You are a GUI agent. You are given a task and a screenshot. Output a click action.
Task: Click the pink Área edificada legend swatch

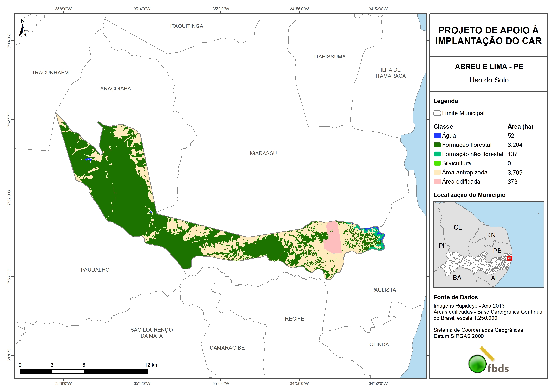437,182
